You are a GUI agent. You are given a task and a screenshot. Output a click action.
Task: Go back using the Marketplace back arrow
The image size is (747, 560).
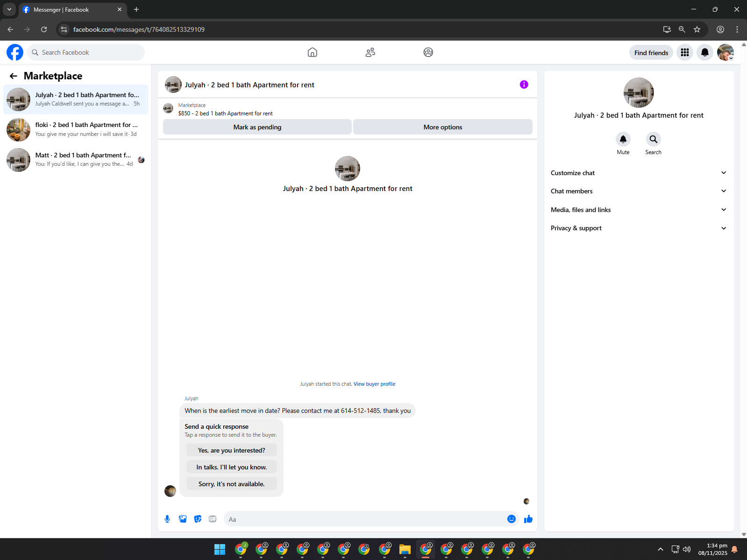[x=14, y=76]
